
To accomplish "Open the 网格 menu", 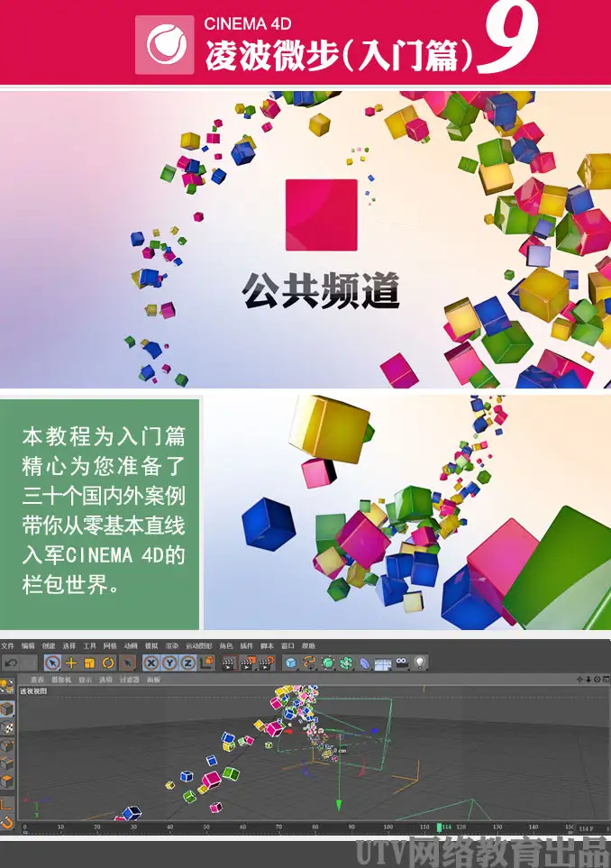I will click(110, 645).
